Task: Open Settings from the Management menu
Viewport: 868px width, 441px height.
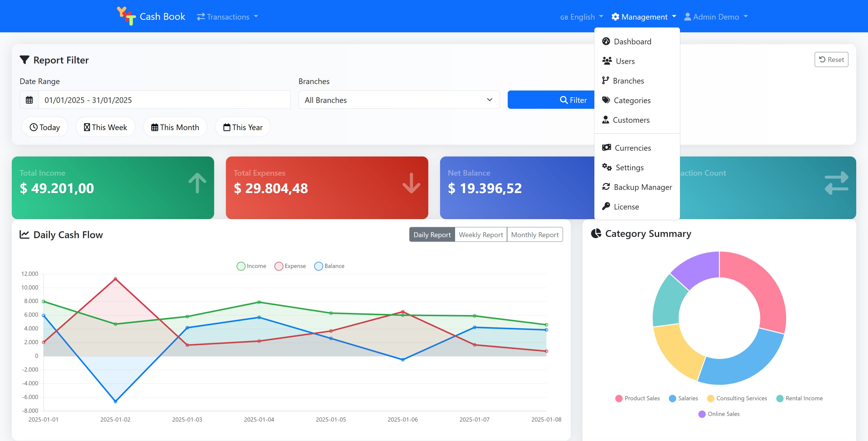Action: (629, 167)
